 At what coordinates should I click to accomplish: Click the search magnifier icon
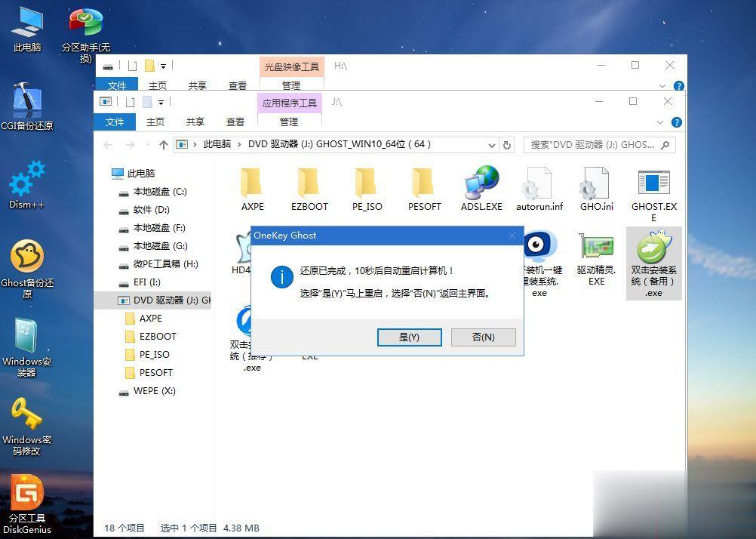(x=665, y=145)
